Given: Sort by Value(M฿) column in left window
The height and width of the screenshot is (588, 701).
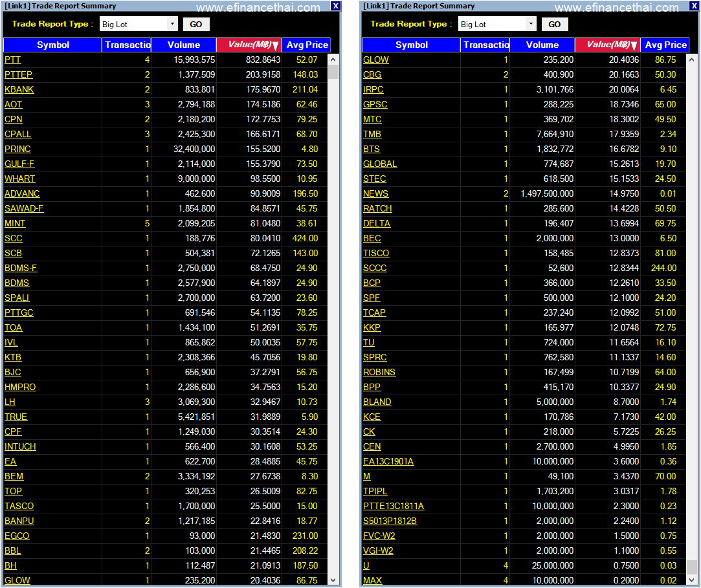Looking at the screenshot, I should tap(249, 45).
